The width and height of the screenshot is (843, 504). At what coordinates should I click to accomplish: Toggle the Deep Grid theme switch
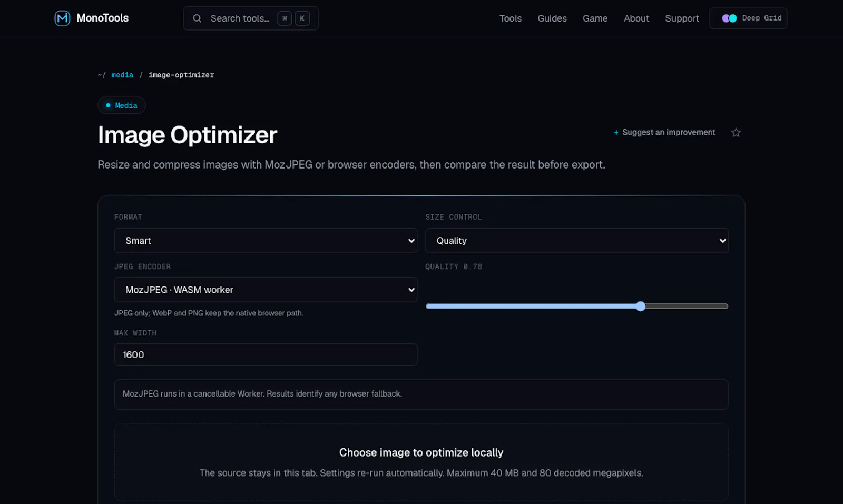pyautogui.click(x=729, y=18)
